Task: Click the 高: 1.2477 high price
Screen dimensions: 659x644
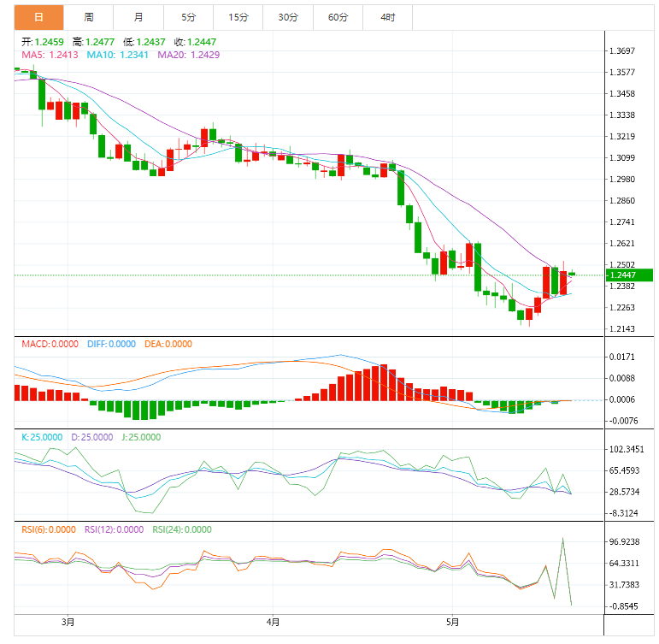Action: [93, 42]
